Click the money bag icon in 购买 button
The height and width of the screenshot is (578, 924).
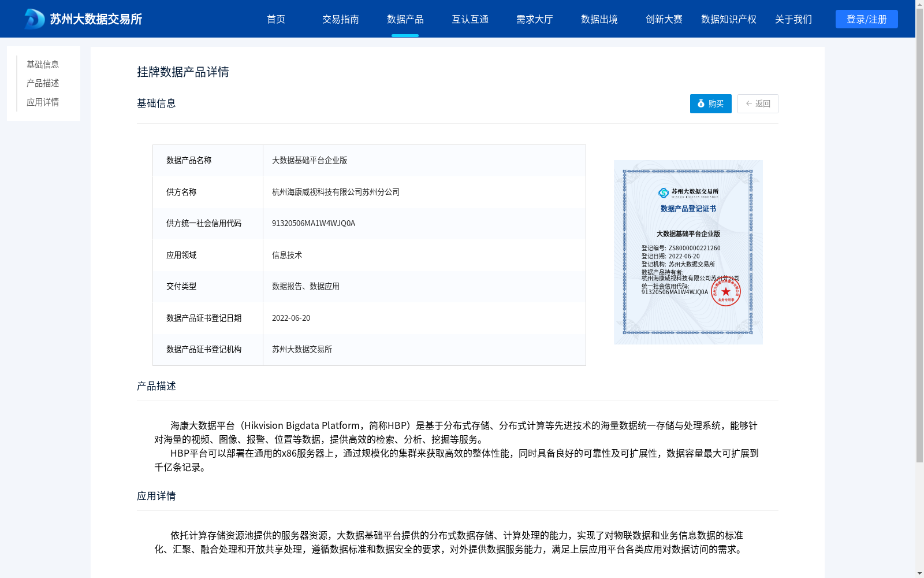[x=701, y=103]
